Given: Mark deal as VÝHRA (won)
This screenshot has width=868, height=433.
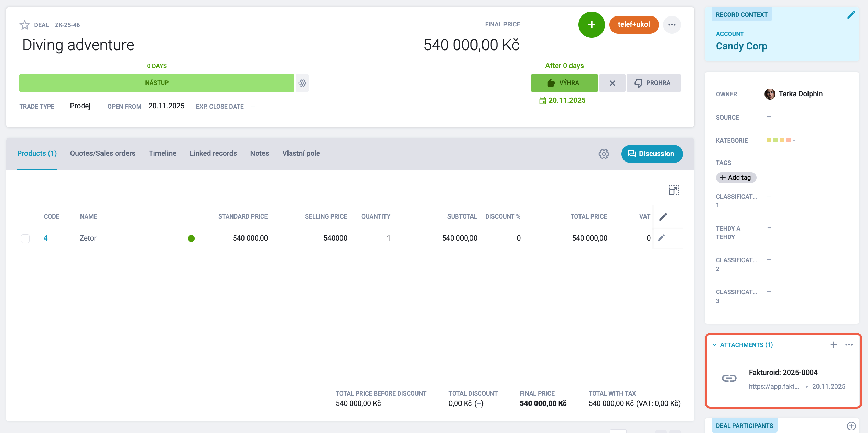Looking at the screenshot, I should [564, 83].
